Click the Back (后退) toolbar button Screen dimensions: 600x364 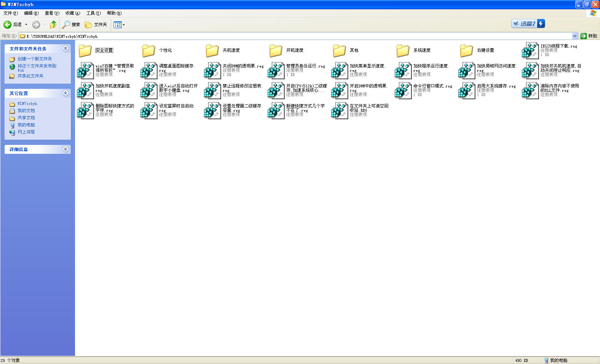coord(12,25)
